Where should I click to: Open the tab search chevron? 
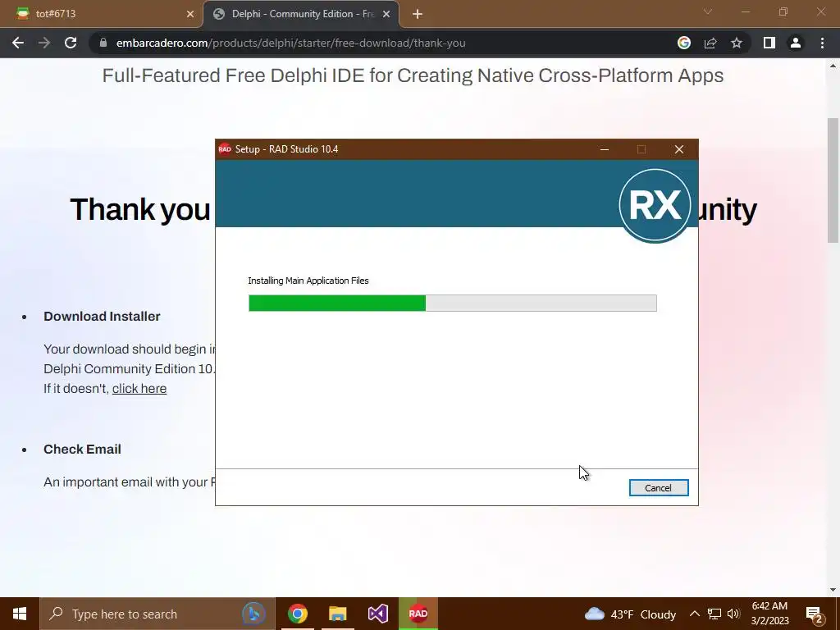coord(708,11)
